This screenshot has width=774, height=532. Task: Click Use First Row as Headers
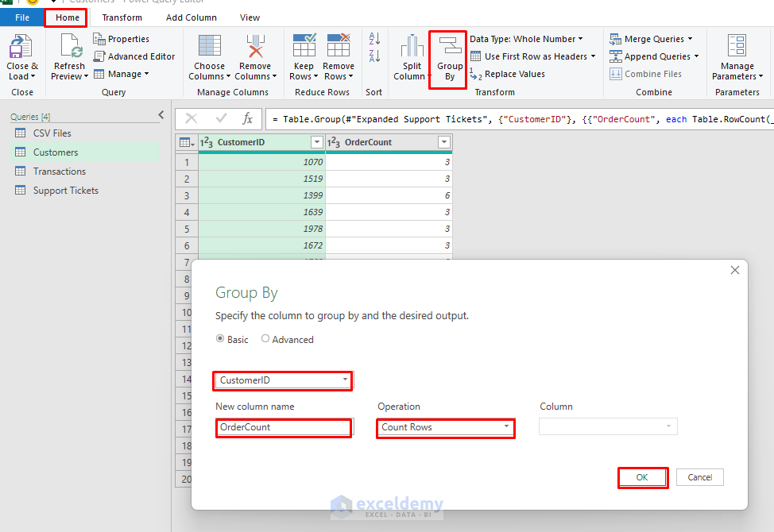(x=532, y=56)
